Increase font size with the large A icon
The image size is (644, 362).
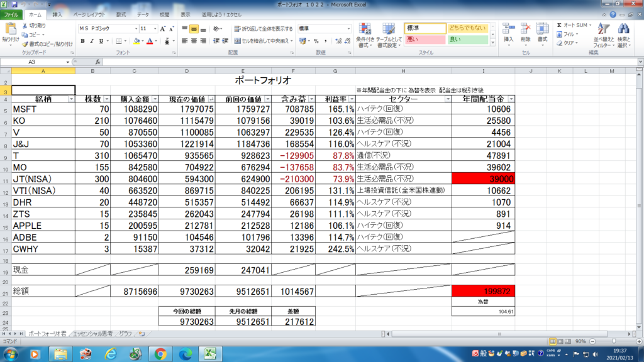(163, 29)
